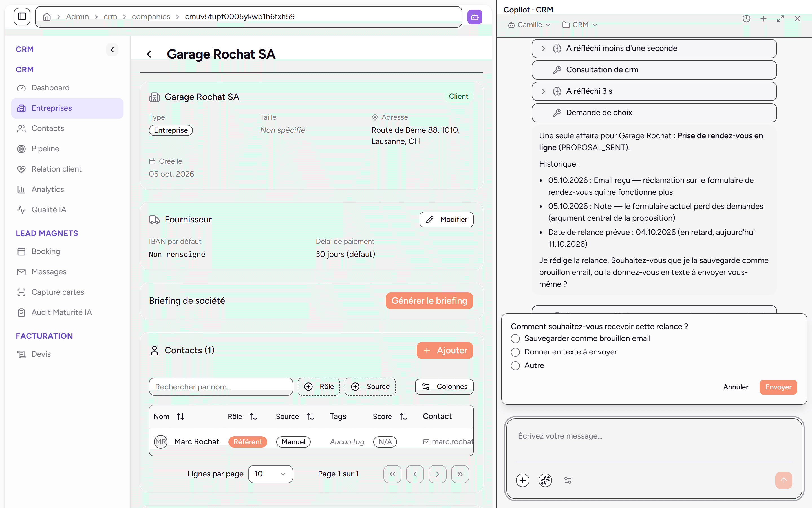
Task: Focus the Rechercher par nom field
Action: (x=221, y=387)
